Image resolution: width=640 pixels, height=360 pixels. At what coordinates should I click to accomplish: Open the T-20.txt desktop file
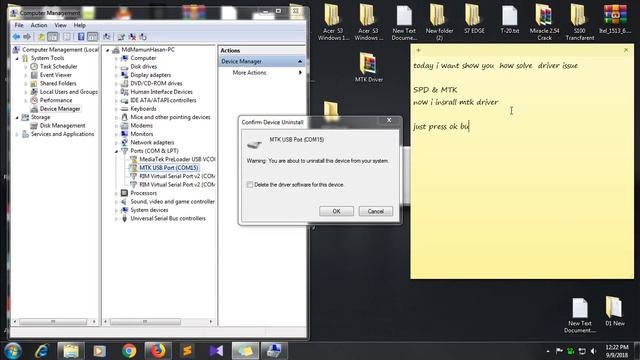pos(509,19)
